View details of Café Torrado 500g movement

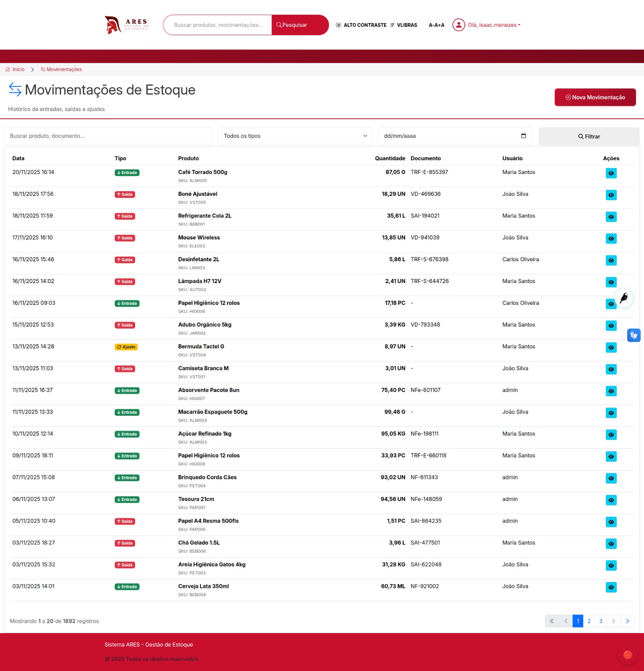pos(611,173)
